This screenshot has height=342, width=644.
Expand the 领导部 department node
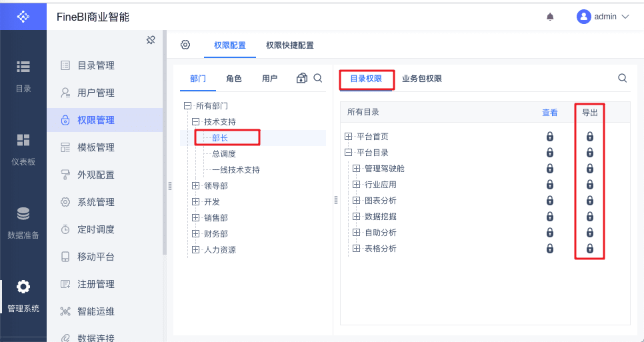pyautogui.click(x=196, y=186)
